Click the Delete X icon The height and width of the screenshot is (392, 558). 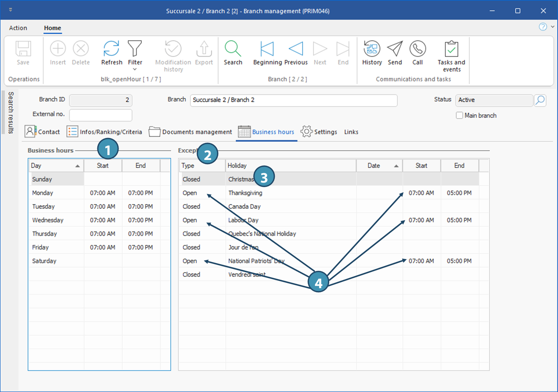81,49
